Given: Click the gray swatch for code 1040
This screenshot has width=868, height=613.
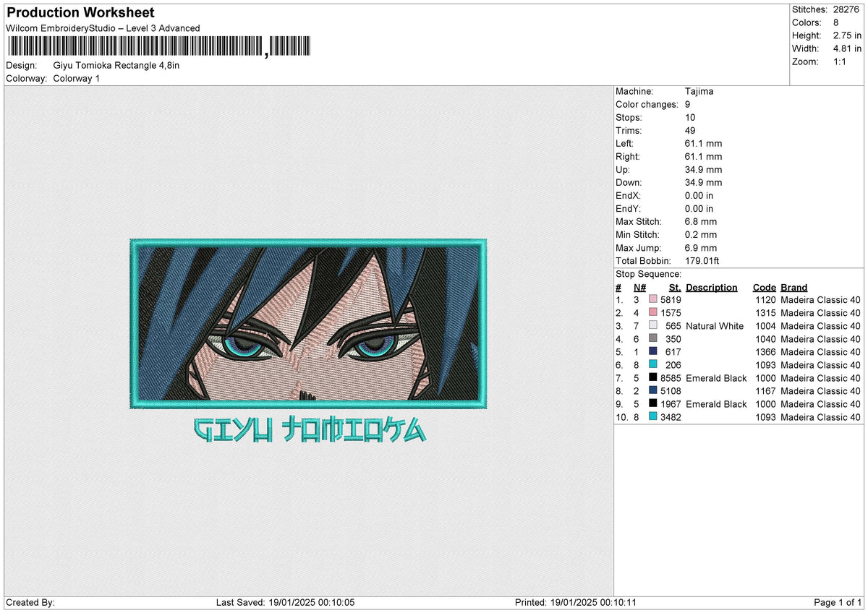Looking at the screenshot, I should click(x=653, y=339).
